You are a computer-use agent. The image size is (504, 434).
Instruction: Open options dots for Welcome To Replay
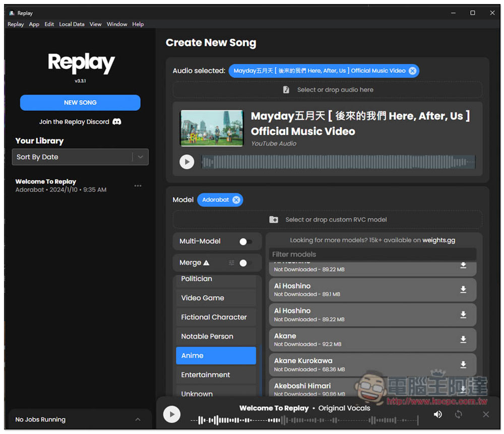(138, 185)
